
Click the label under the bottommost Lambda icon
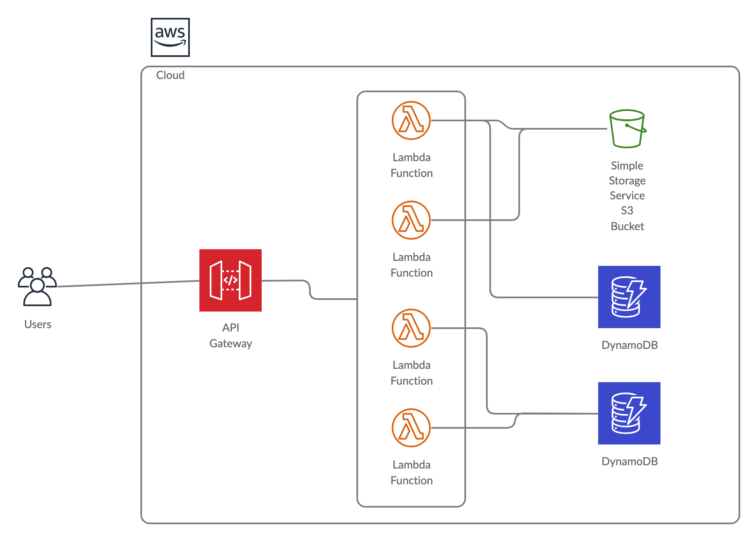pyautogui.click(x=412, y=473)
